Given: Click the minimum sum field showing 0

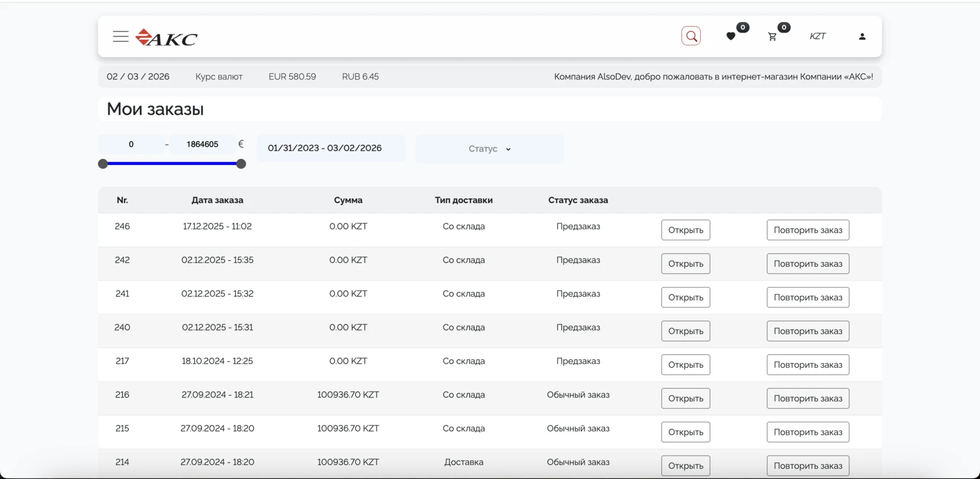Looking at the screenshot, I should 131,144.
